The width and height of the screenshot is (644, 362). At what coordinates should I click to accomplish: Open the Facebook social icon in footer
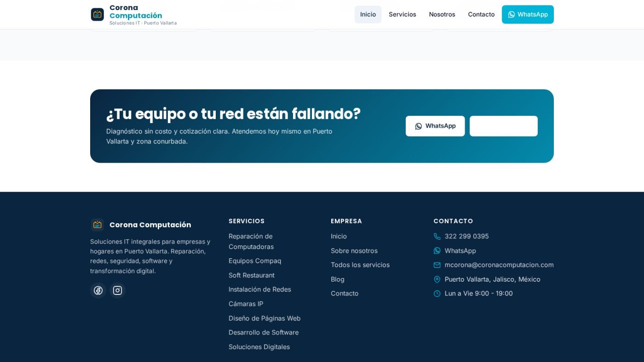coord(98,290)
